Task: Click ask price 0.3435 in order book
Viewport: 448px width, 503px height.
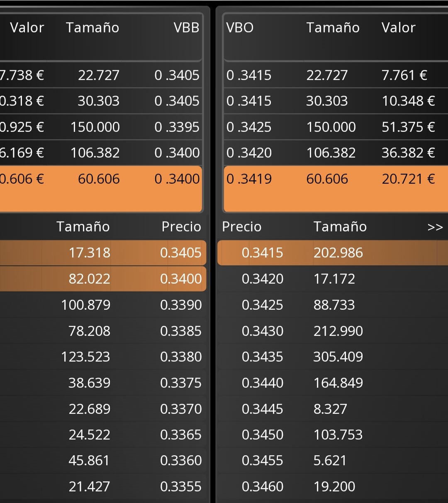Action: [262, 357]
